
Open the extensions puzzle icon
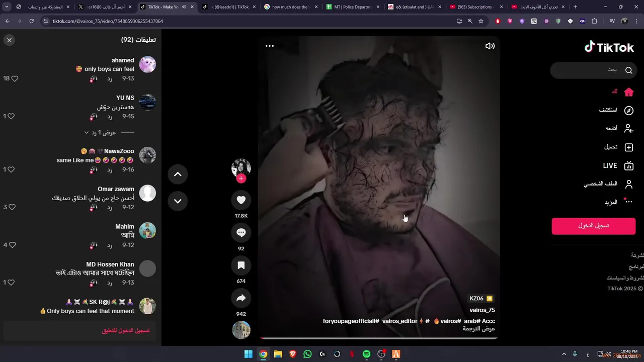594,21
